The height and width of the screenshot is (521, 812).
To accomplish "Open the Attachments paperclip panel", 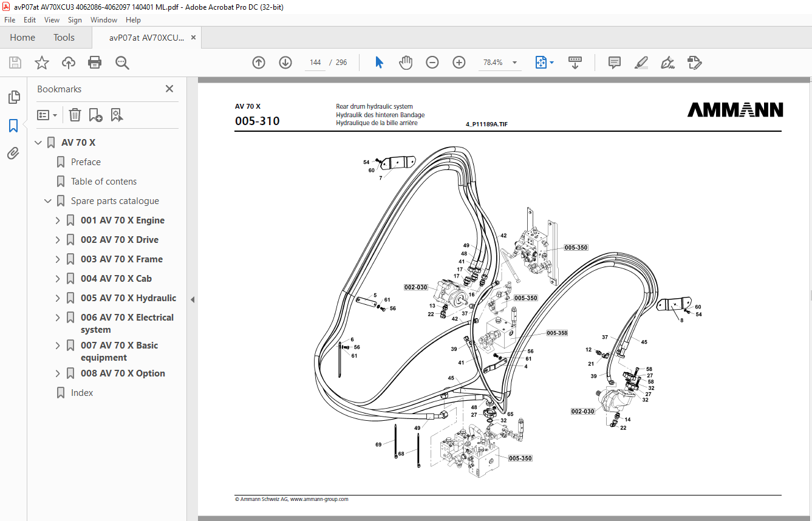I will [13, 154].
